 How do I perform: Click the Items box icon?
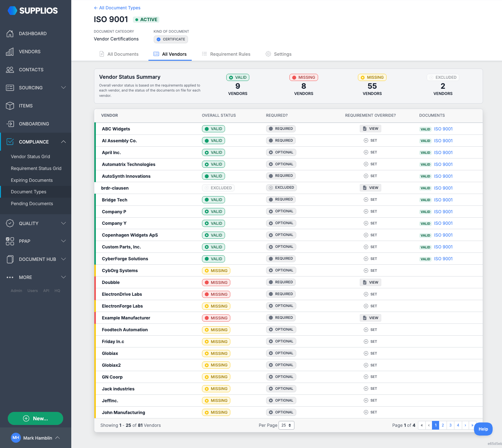click(10, 106)
